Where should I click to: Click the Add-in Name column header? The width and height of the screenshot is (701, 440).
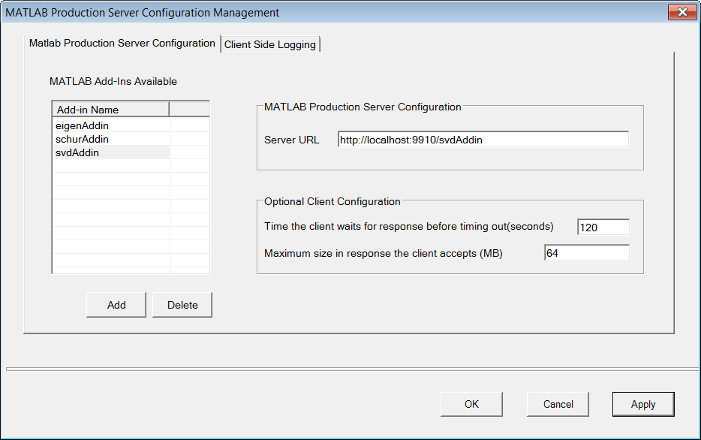click(x=111, y=110)
